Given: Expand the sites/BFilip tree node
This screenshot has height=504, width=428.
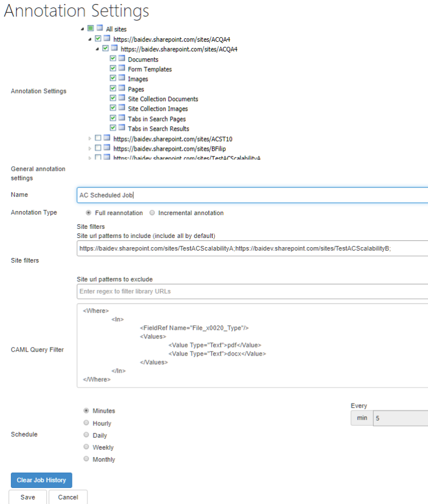Looking at the screenshot, I should pyautogui.click(x=90, y=148).
